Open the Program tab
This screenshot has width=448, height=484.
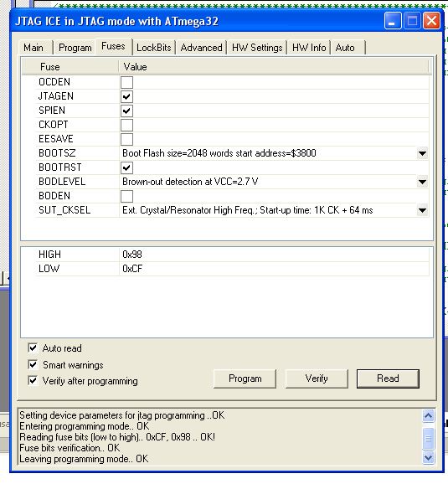[x=75, y=48]
